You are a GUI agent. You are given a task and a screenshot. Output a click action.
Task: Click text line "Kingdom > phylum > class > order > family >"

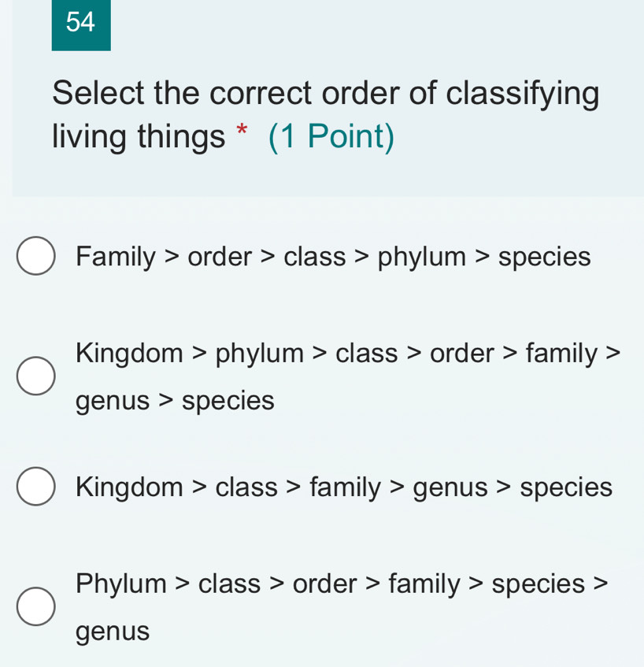click(x=347, y=354)
